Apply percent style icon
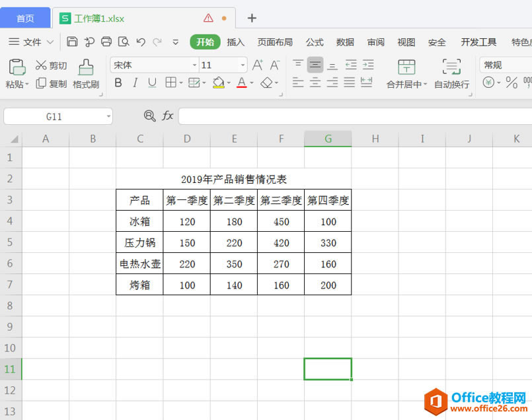 512,83
